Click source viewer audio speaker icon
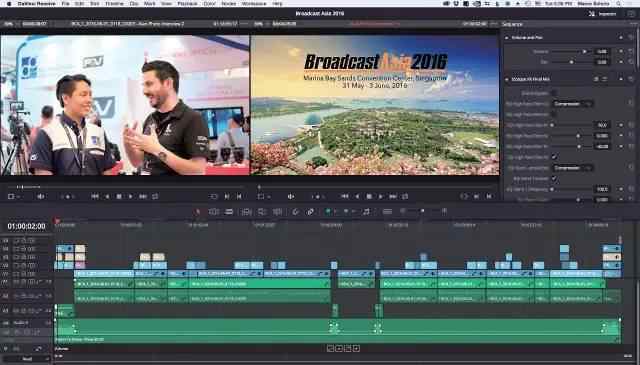This screenshot has width=640, height=365. click(x=40, y=197)
